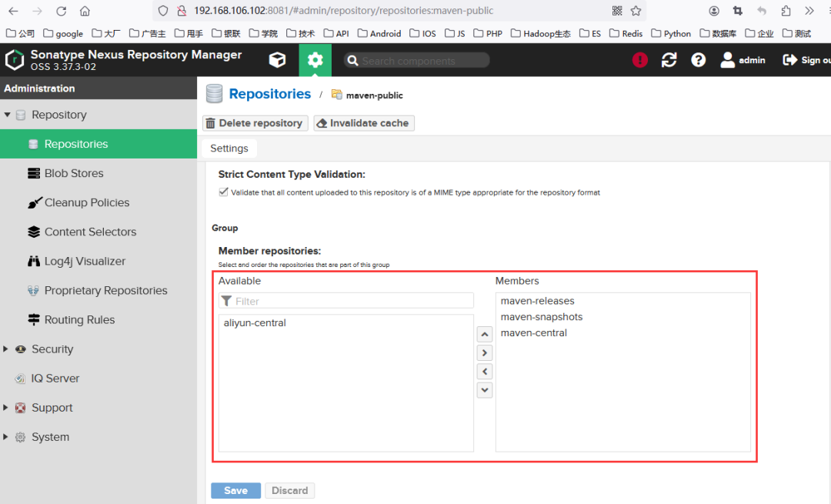Click the Invalidate cache button
Viewport: 831px width, 504px height.
[363, 123]
